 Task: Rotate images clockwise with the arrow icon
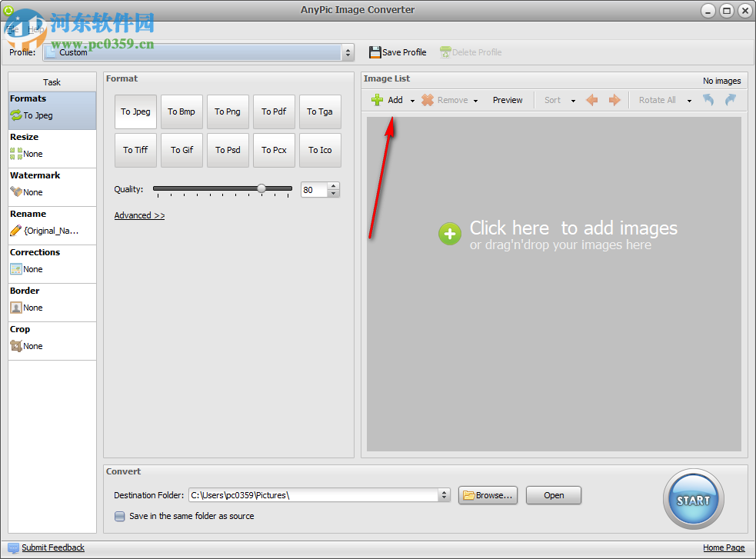(728, 100)
